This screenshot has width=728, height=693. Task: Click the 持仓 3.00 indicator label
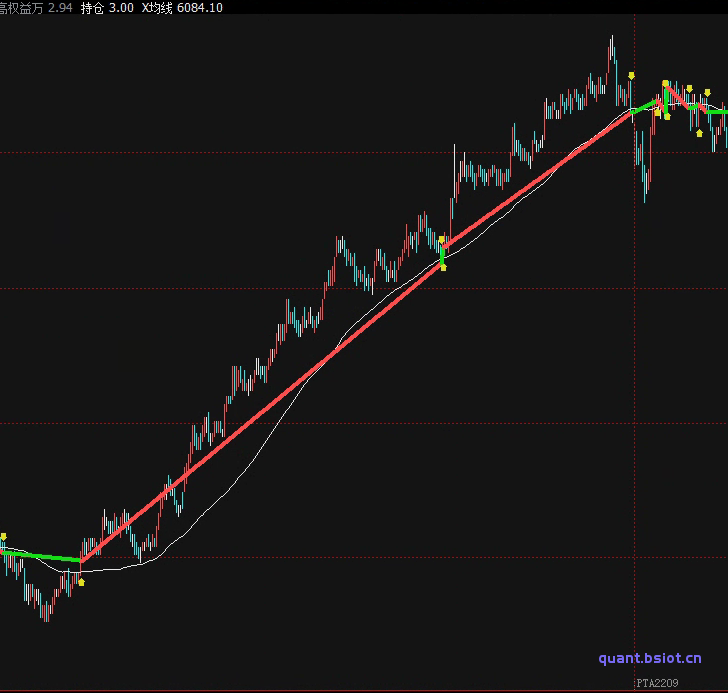coord(107,8)
